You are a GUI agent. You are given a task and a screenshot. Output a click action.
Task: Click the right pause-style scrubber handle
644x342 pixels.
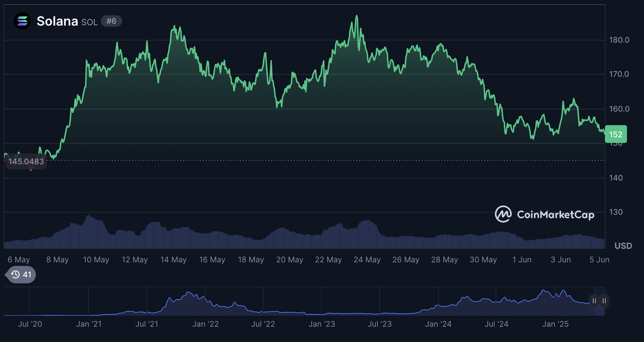(x=604, y=301)
